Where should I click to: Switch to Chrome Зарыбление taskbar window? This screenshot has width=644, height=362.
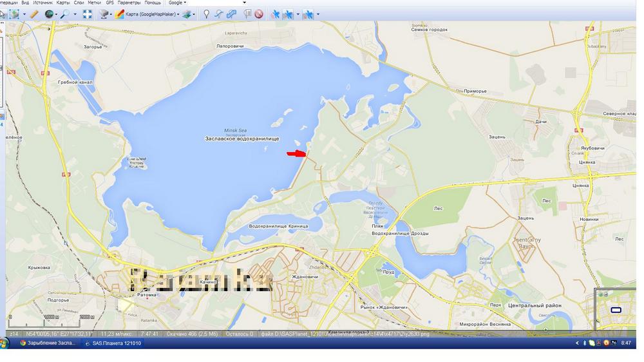[x=48, y=343]
